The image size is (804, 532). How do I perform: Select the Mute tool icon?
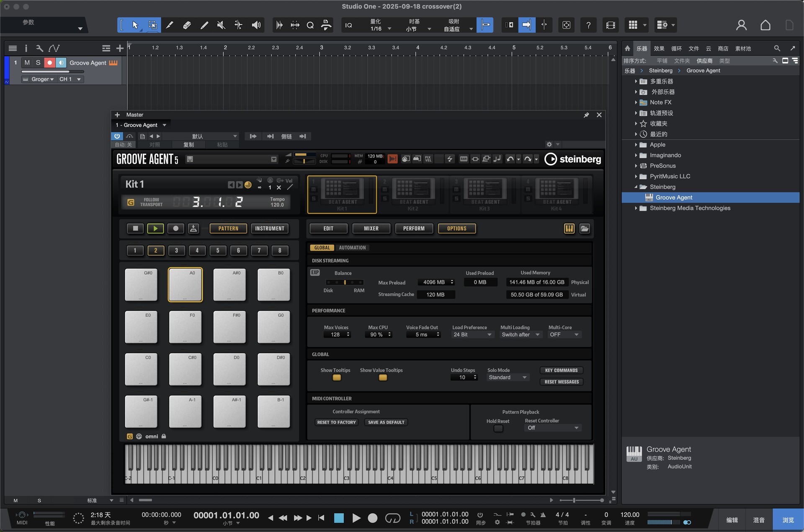click(221, 25)
